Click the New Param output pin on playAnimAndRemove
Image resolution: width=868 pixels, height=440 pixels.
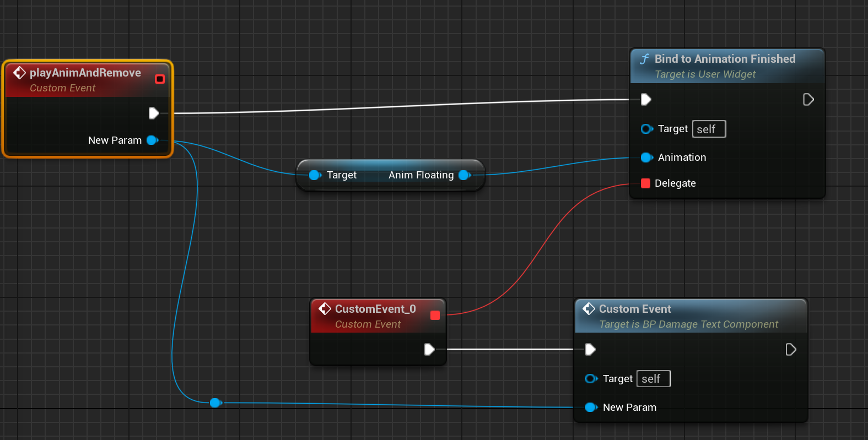153,140
